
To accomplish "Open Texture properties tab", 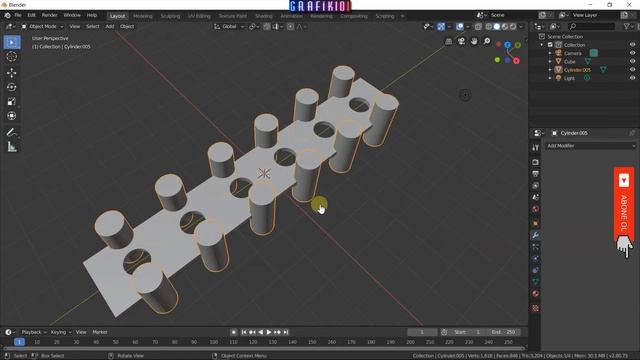I will click(x=536, y=308).
